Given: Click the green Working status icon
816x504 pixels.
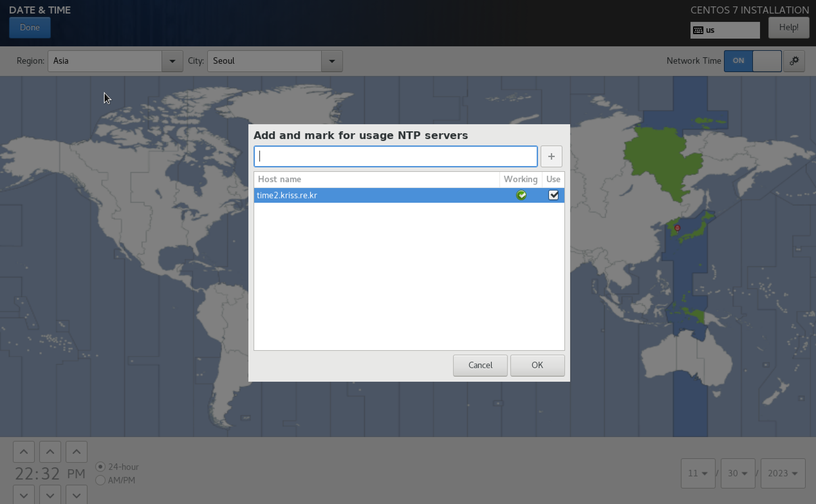Looking at the screenshot, I should point(521,195).
